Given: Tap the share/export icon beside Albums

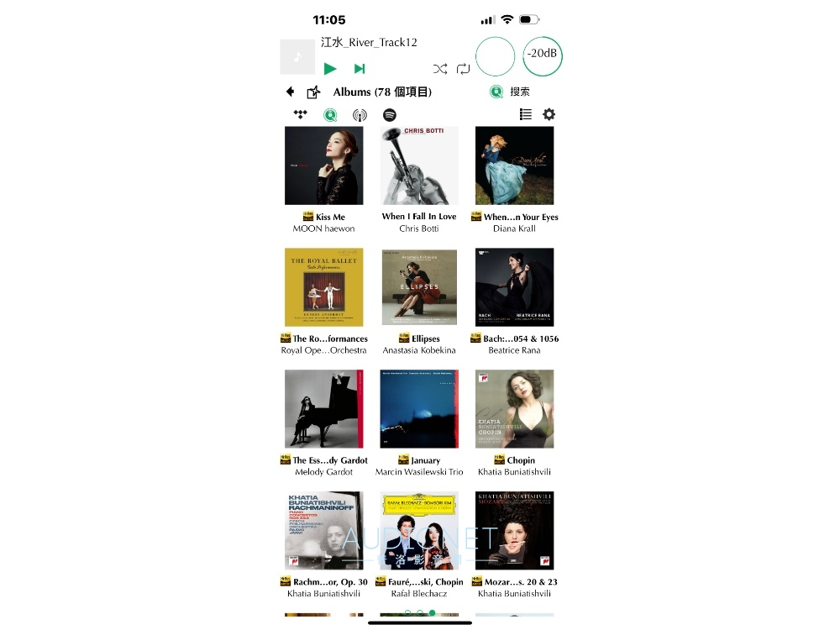Looking at the screenshot, I should (x=313, y=92).
